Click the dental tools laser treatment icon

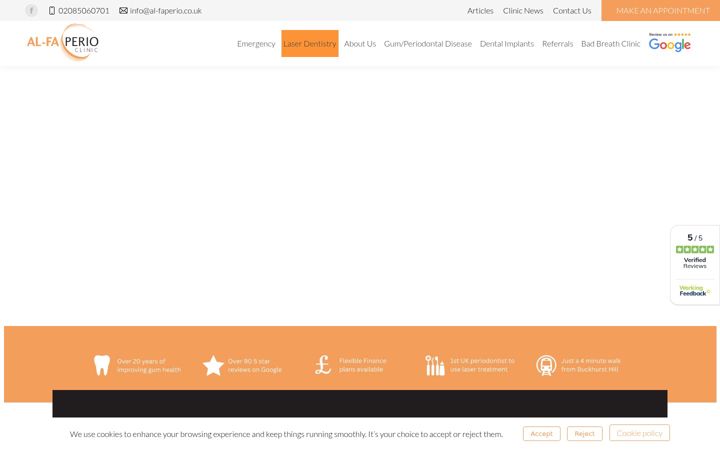(434, 366)
